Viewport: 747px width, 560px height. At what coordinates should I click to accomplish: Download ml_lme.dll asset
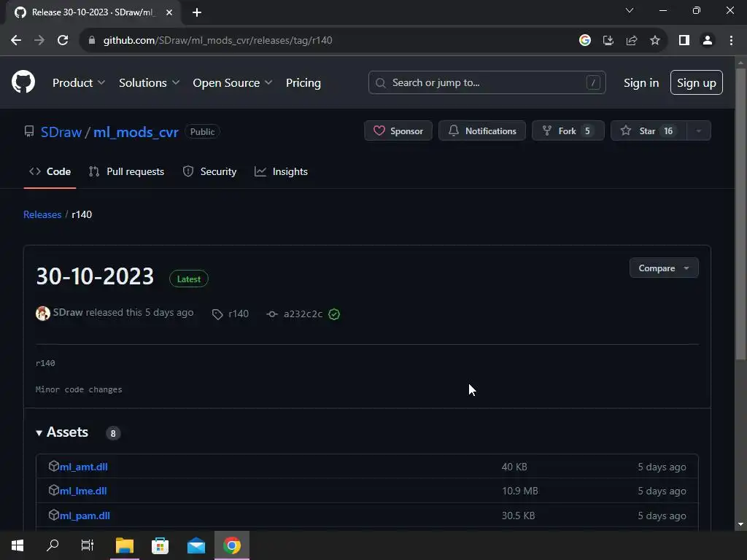pos(83,491)
